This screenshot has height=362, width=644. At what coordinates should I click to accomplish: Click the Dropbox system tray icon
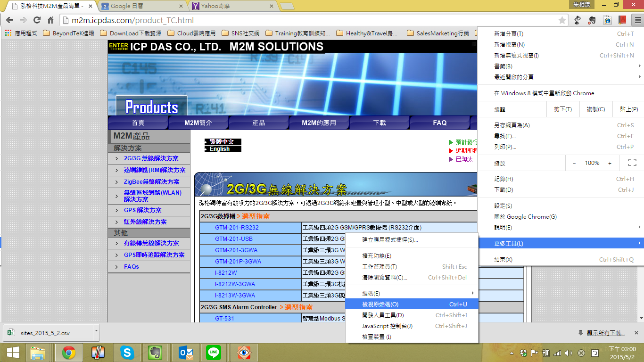(x=523, y=353)
